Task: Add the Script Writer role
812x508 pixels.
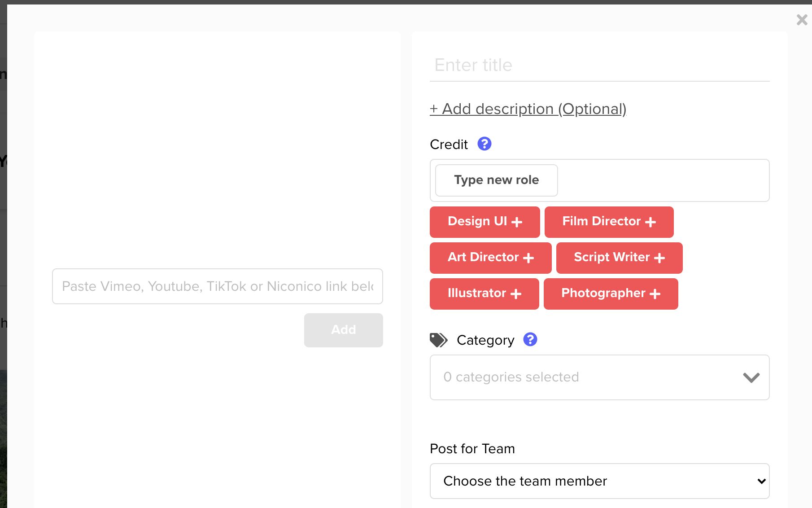Action: (x=619, y=258)
